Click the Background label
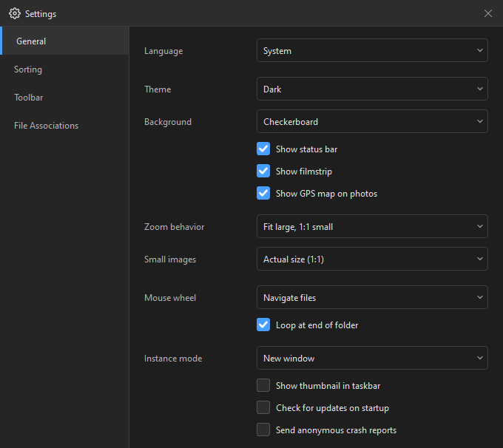This screenshot has width=503, height=448. (168, 122)
